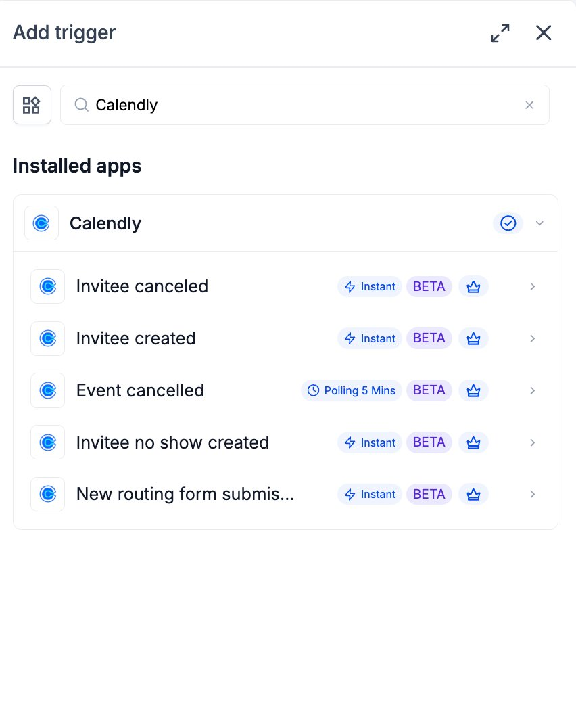Click crown icon on Event cancelled row
The image size is (576, 728).
pos(473,390)
